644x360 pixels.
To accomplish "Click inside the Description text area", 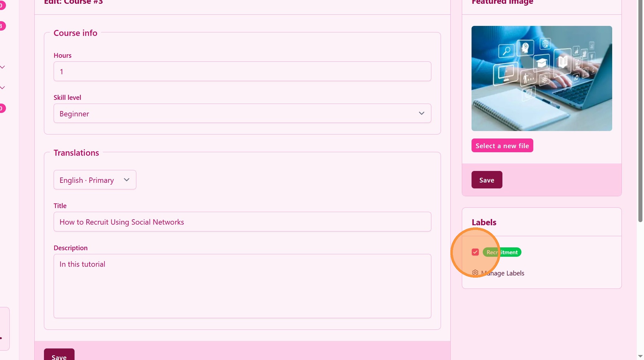I will coord(242,286).
